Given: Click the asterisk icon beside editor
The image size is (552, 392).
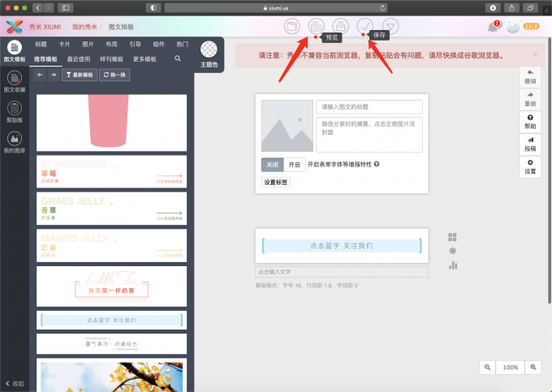Looking at the screenshot, I should [x=452, y=251].
